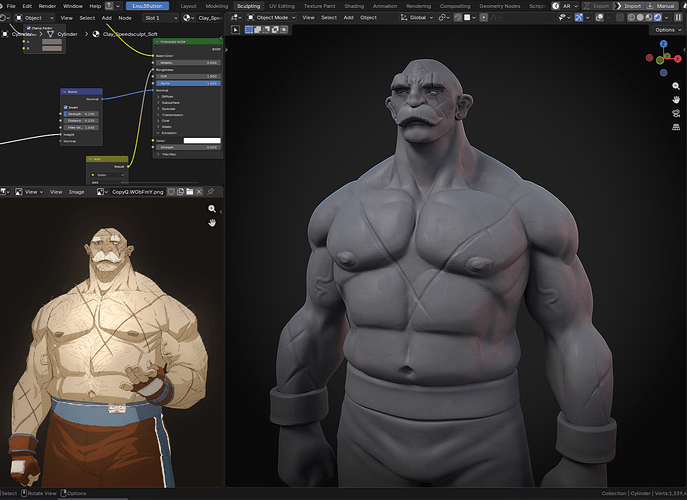Screen dimensions: 687x500
Task: Click the Export button in the top bar
Action: 596,6
